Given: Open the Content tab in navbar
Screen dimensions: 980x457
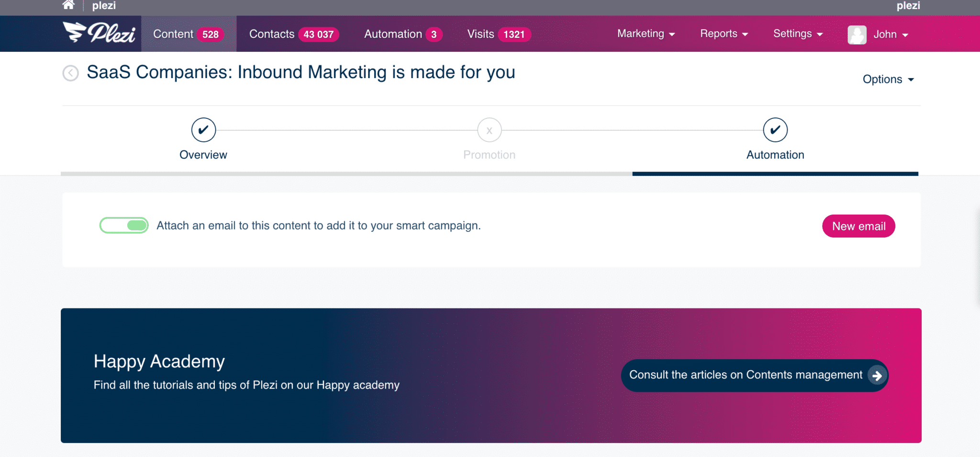Looking at the screenshot, I should pyautogui.click(x=189, y=34).
